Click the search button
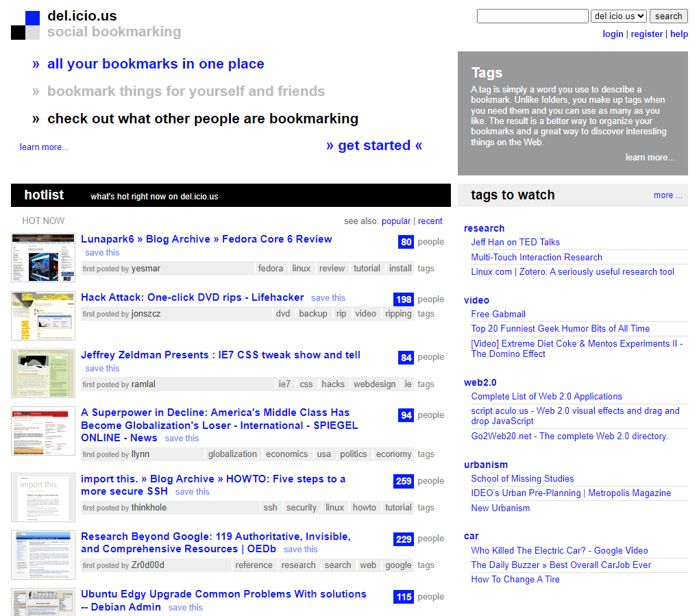The height and width of the screenshot is (616, 699). pos(668,16)
